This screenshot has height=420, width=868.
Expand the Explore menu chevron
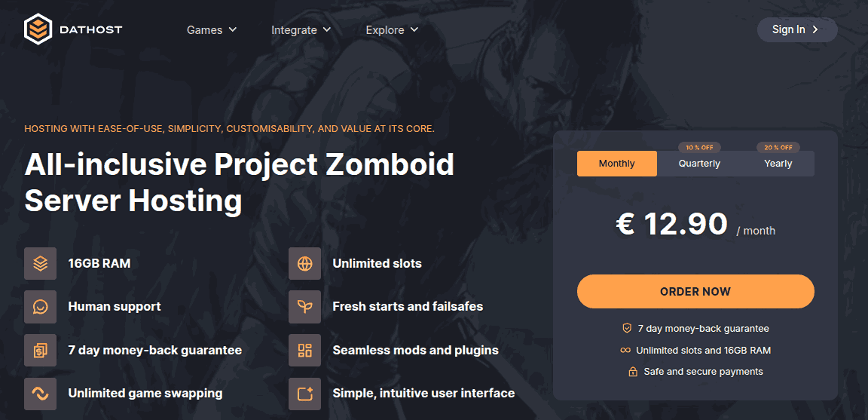[x=414, y=29]
